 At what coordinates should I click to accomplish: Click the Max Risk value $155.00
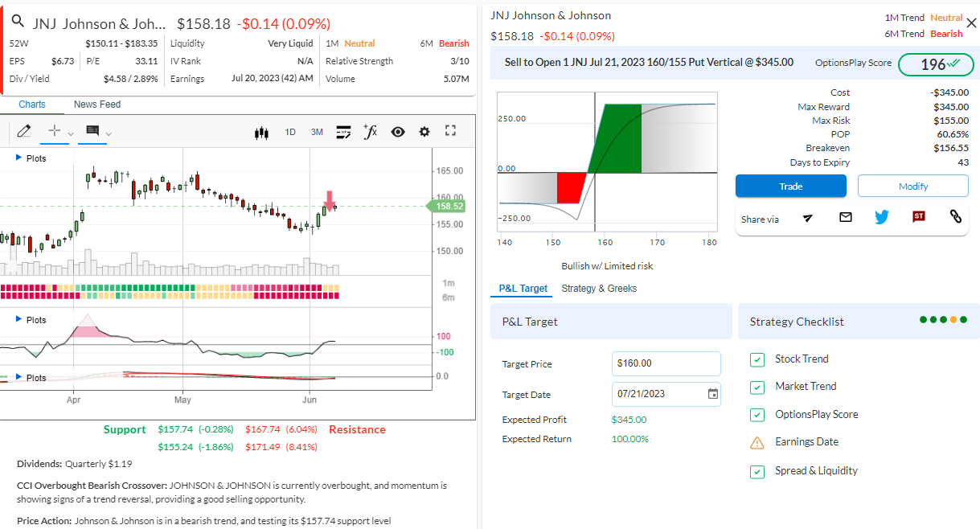tap(951, 121)
